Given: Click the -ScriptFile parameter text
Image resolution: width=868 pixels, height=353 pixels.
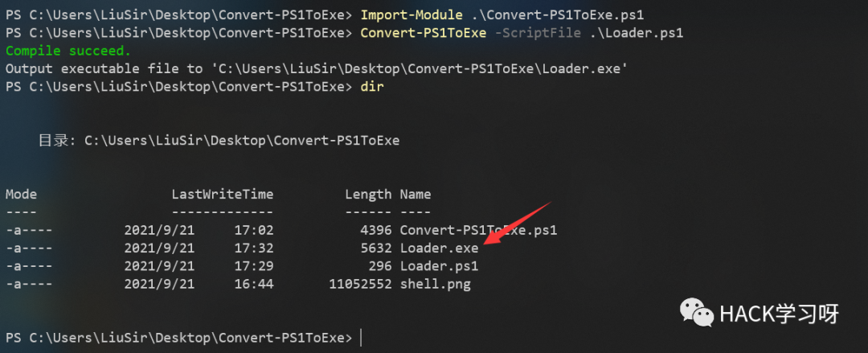Looking at the screenshot, I should click(538, 33).
